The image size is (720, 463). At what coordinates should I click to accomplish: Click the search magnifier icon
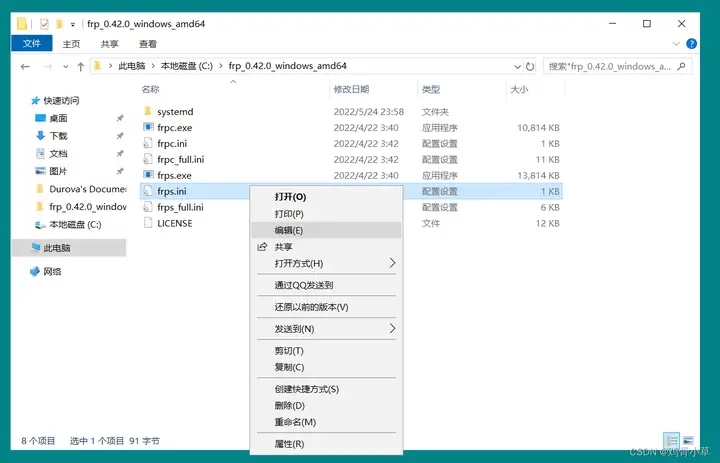pos(681,66)
